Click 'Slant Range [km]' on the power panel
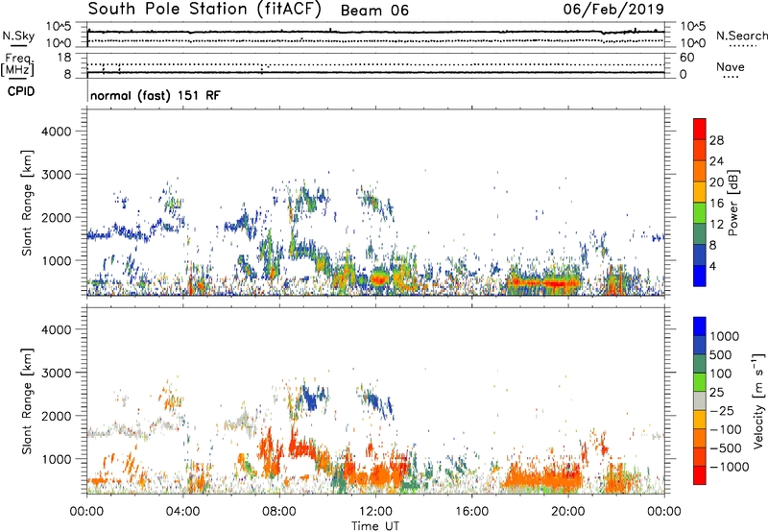 [x=27, y=203]
